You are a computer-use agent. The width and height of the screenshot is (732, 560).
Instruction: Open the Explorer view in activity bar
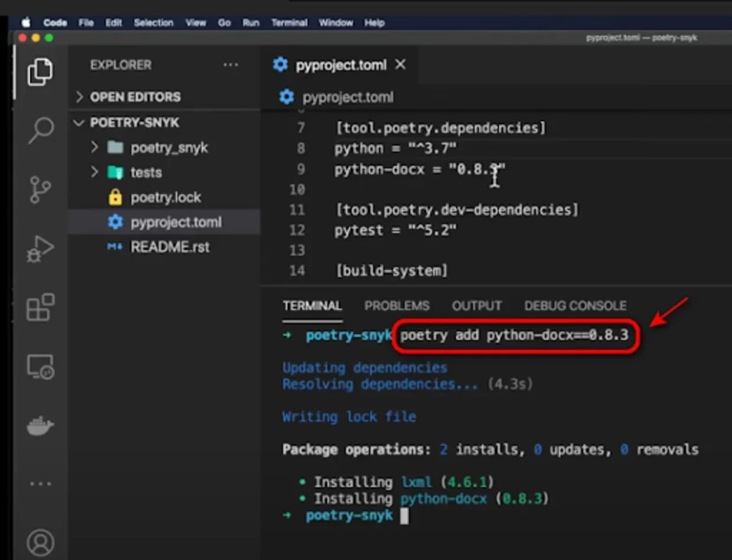40,72
